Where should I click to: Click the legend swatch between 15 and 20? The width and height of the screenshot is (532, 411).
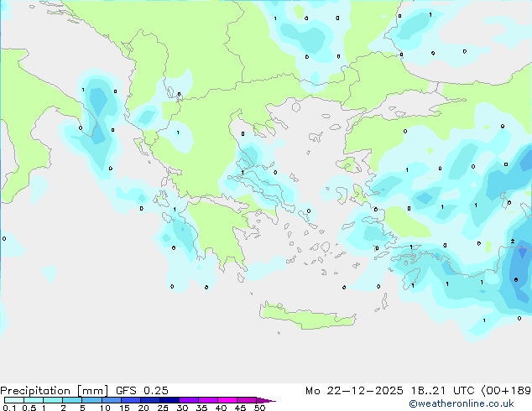pos(130,400)
